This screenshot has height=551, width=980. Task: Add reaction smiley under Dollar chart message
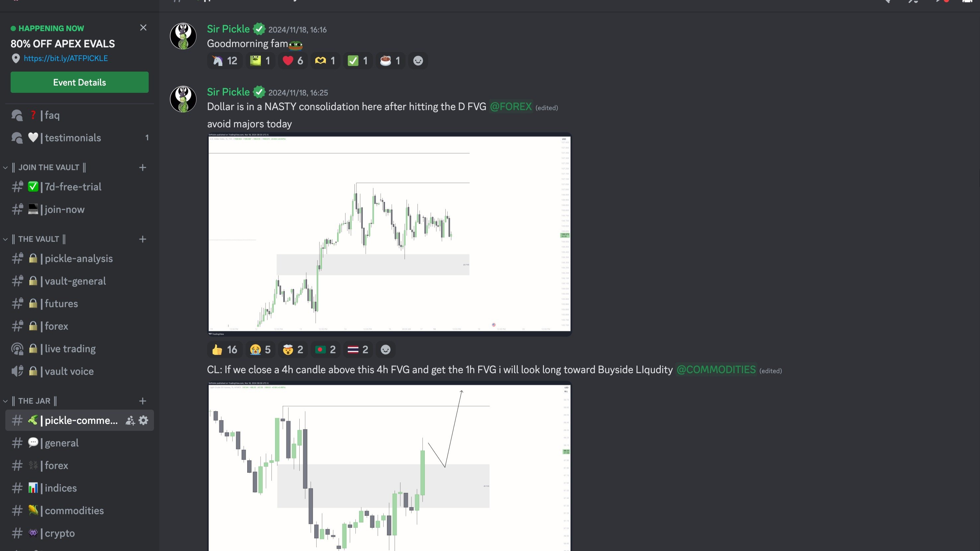pyautogui.click(x=385, y=349)
